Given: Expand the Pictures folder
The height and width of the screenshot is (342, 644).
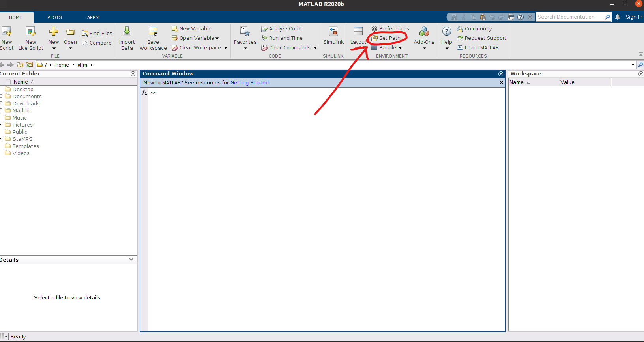Looking at the screenshot, I should pos(1,125).
